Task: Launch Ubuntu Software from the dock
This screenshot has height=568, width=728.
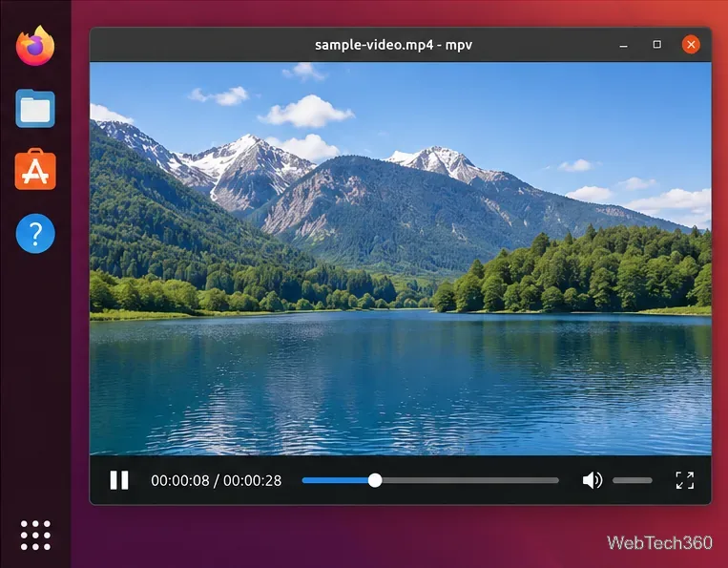Action: (35, 170)
